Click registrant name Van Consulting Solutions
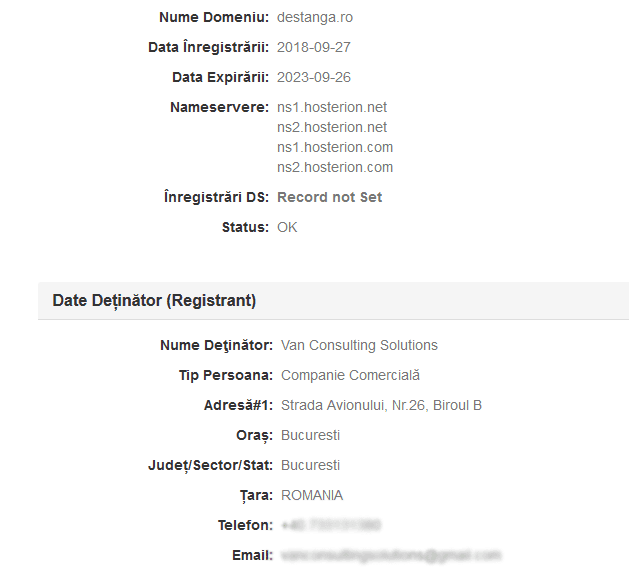 (x=359, y=345)
